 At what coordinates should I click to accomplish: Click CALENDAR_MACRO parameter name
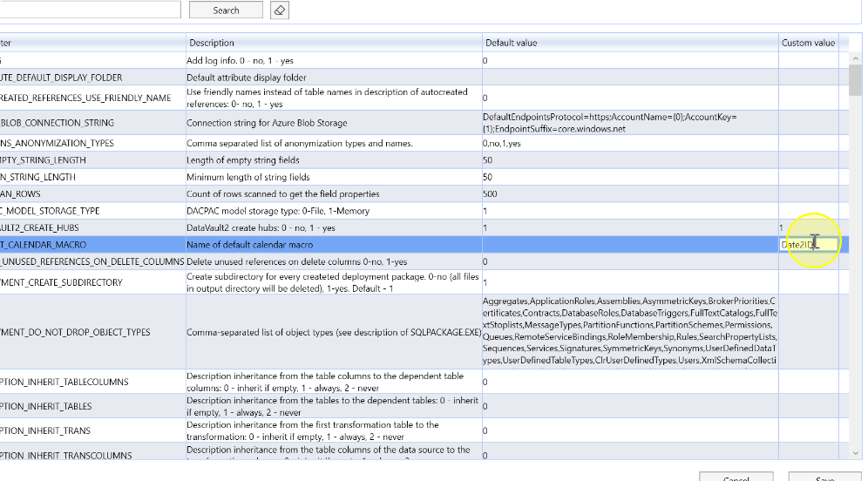click(x=44, y=245)
